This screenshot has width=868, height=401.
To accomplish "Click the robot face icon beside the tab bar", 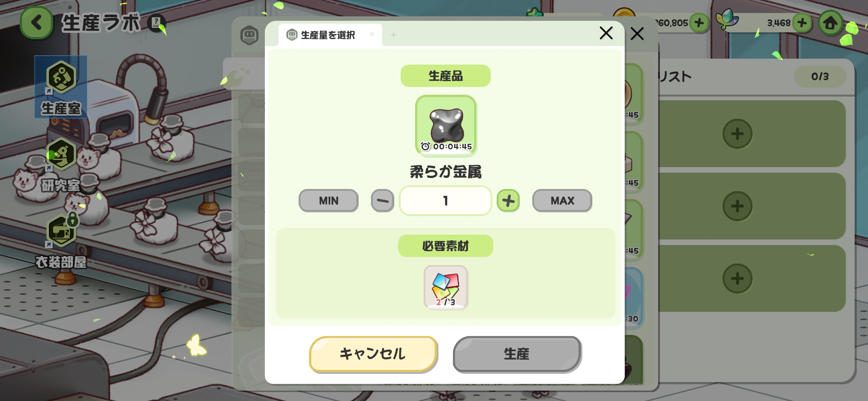I will (x=249, y=36).
